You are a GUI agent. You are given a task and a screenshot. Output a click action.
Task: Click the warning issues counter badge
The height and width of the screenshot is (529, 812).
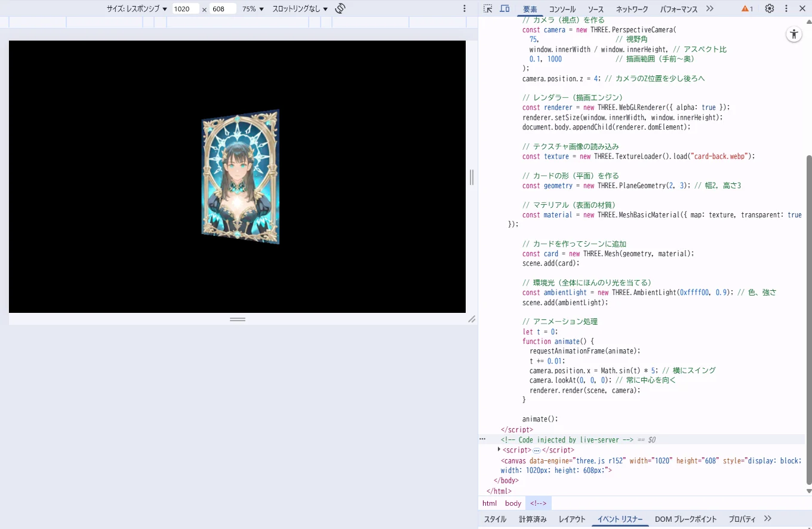pyautogui.click(x=747, y=9)
